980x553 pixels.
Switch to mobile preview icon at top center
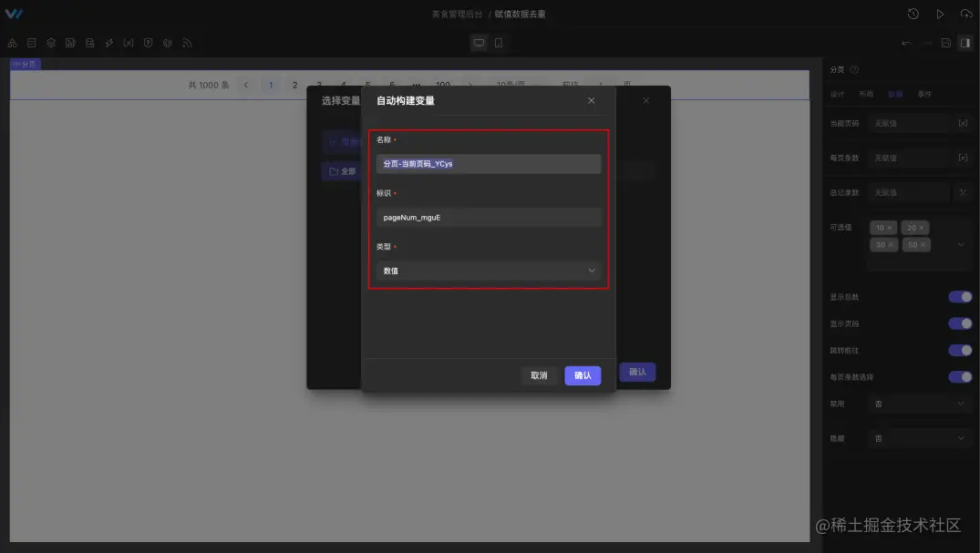(x=497, y=42)
